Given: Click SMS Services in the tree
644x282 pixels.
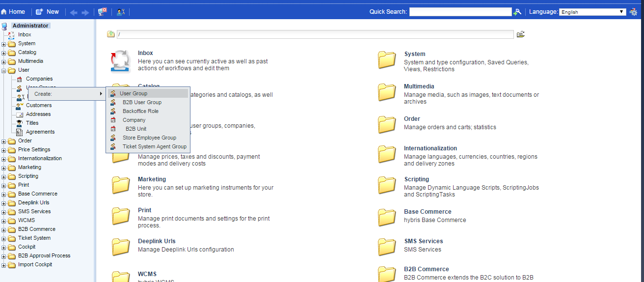Looking at the screenshot, I should coord(34,211).
